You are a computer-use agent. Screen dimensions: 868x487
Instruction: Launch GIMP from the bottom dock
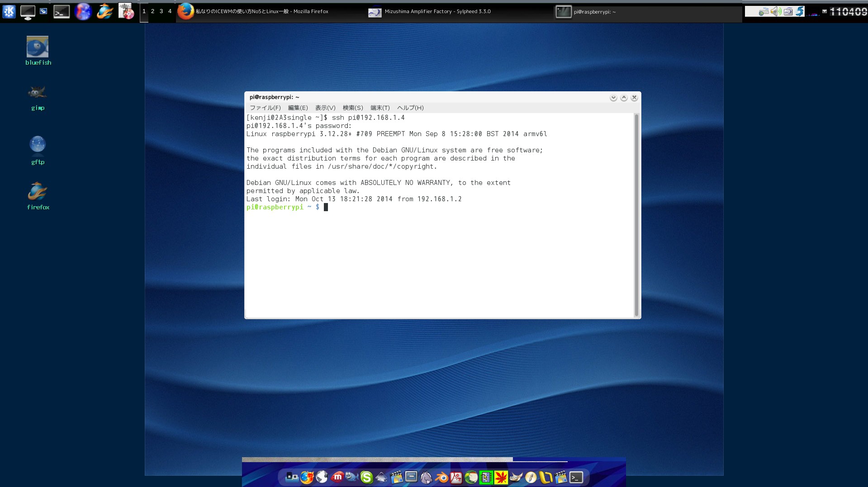[516, 477]
